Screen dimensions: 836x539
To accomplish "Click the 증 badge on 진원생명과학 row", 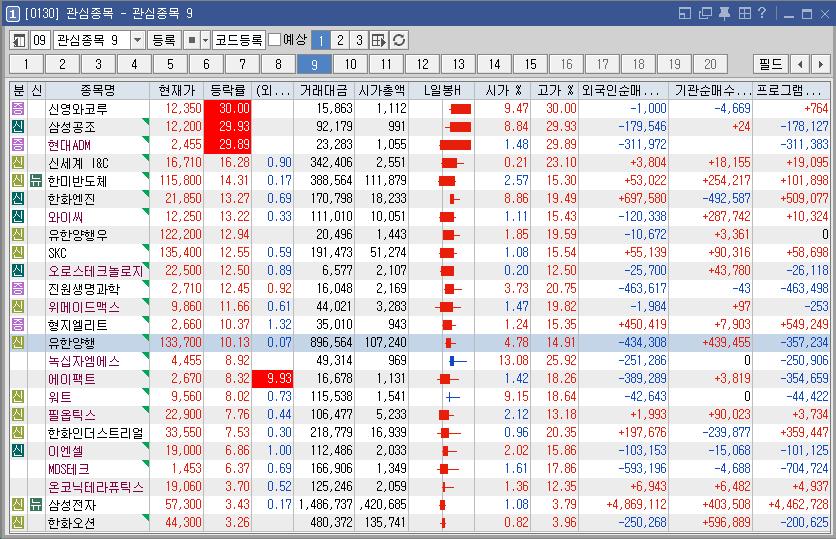I will tap(18, 288).
